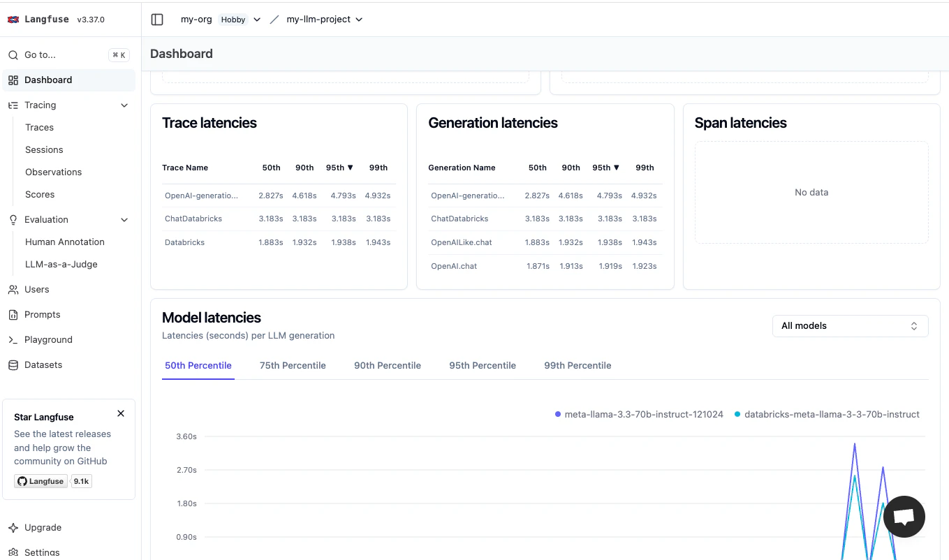Open Traces in the sidebar
This screenshot has width=949, height=560.
pos(39,128)
